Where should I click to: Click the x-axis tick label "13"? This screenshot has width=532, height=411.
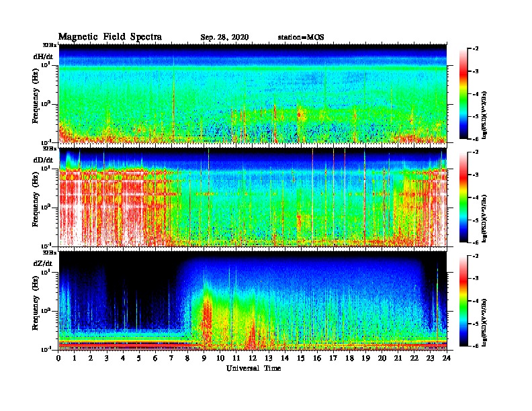(269, 359)
